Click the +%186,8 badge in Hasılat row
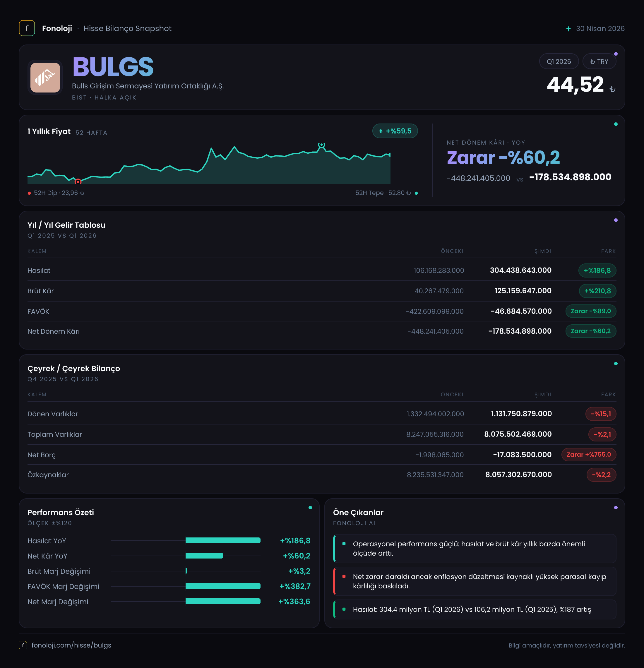 tap(597, 270)
